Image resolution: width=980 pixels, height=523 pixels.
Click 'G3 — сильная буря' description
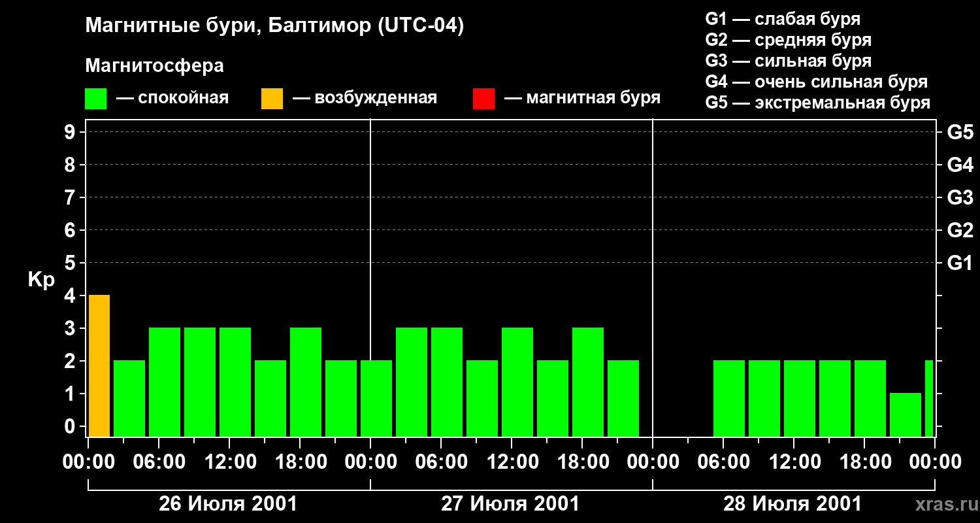(x=788, y=61)
